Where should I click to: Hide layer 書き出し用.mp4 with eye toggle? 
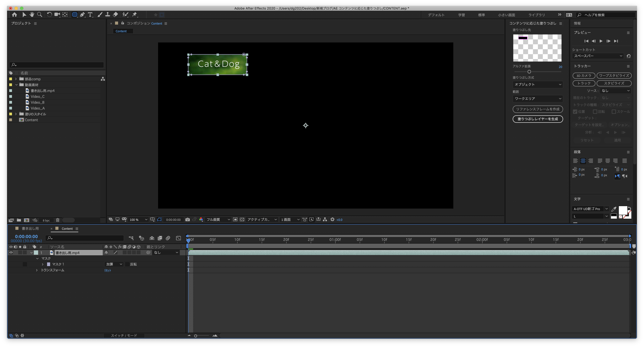(x=11, y=253)
